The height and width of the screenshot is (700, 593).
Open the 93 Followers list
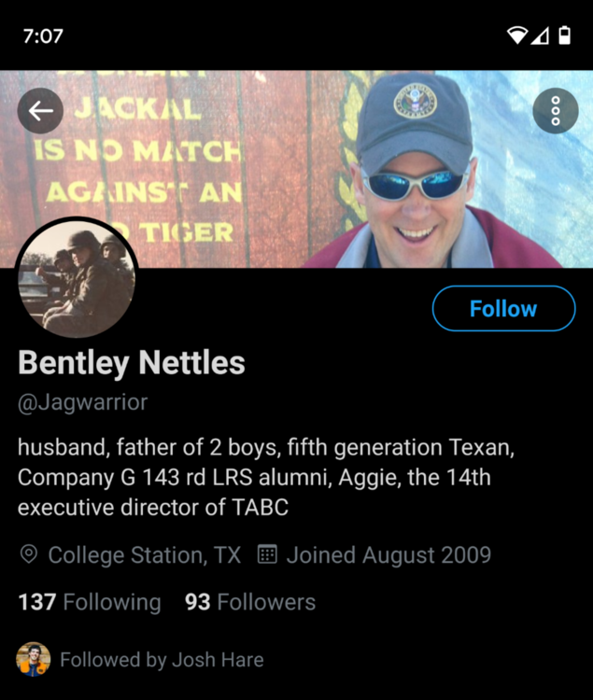click(x=250, y=602)
